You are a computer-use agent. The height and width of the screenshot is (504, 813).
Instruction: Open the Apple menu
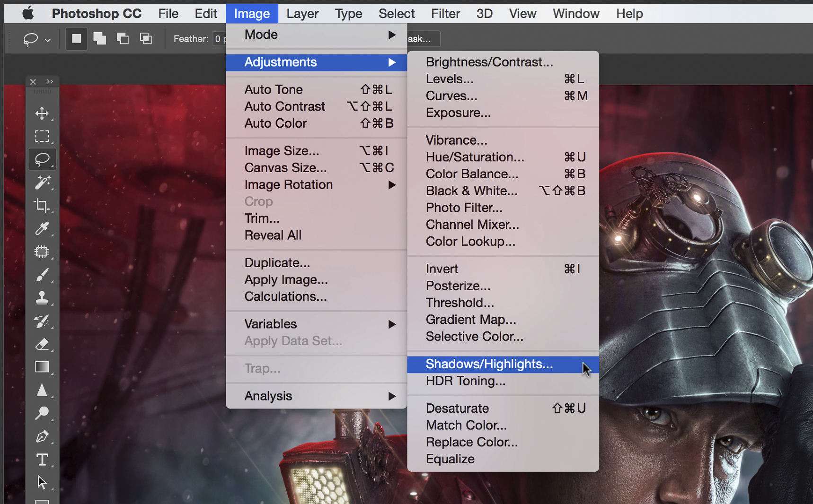(28, 13)
